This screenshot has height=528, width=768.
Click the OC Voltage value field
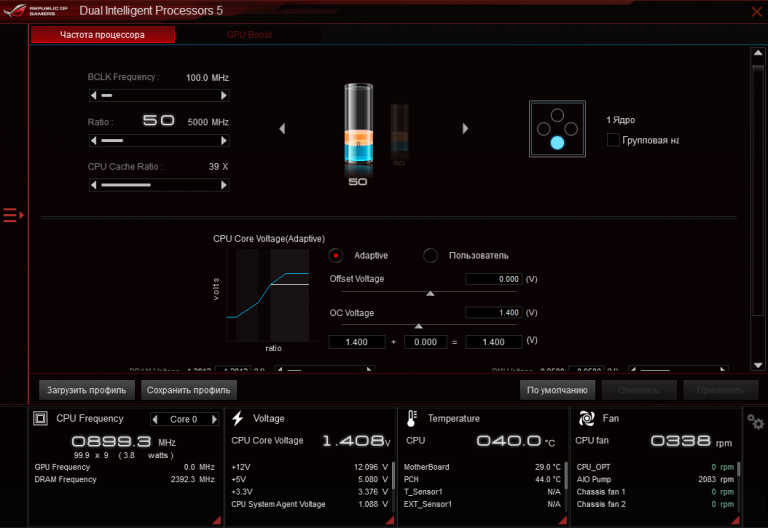494,312
